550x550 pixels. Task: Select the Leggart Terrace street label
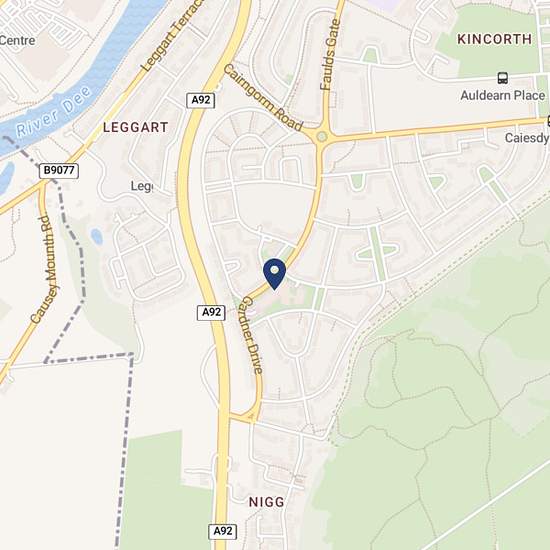point(173,35)
